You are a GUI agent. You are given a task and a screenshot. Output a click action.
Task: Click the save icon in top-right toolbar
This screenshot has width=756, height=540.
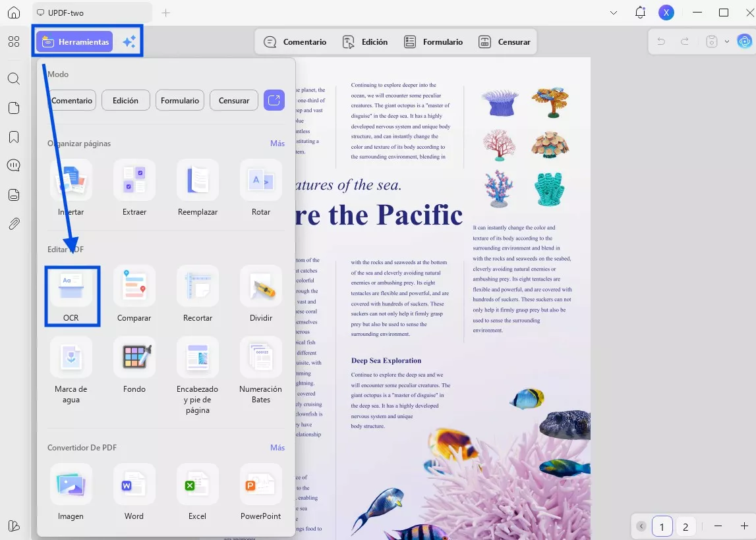712,42
